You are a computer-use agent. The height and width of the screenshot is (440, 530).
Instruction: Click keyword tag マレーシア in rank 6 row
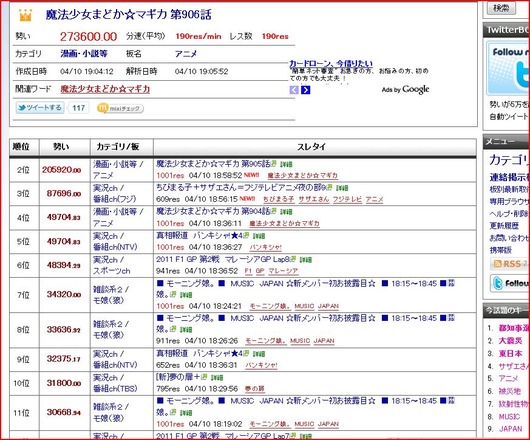(283, 271)
